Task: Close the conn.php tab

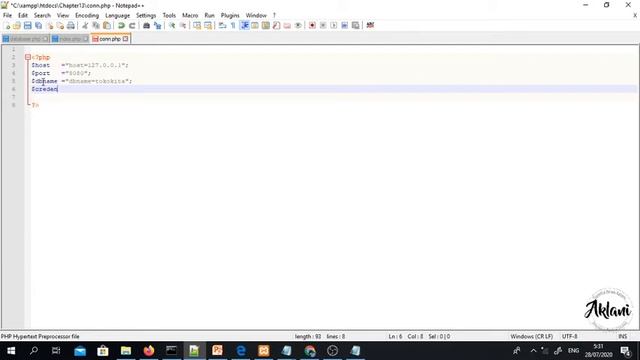Action: coord(125,39)
